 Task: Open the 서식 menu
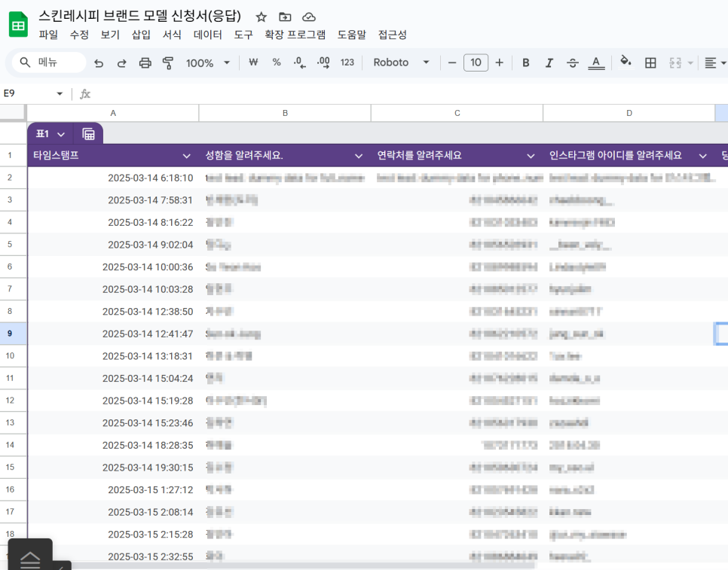[x=172, y=35]
